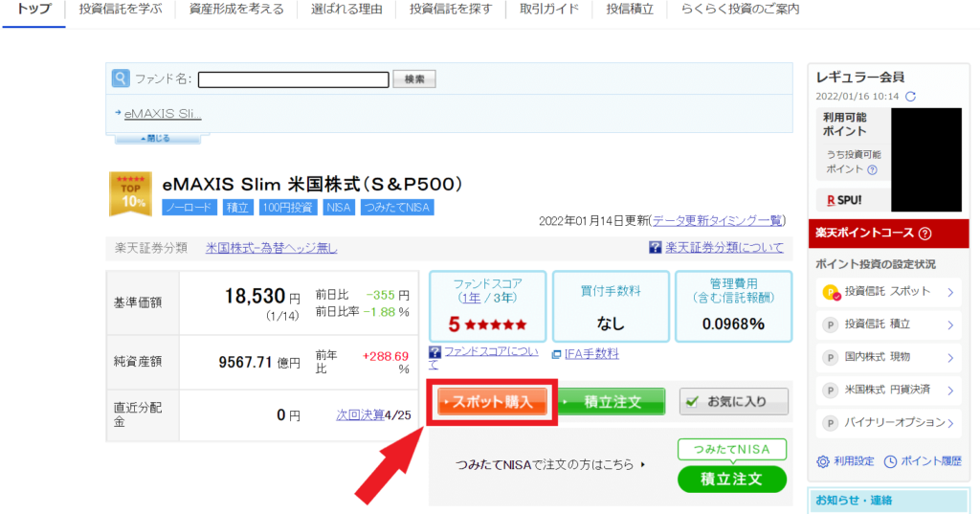Open the 投資信託を学ぶ tab

tap(120, 10)
